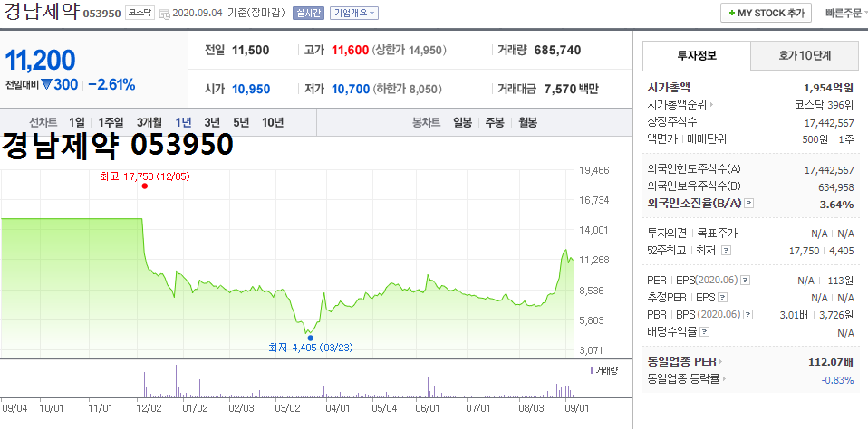The width and height of the screenshot is (868, 429).
Task: Click the 코스닥 market badge
Action: [x=139, y=13]
